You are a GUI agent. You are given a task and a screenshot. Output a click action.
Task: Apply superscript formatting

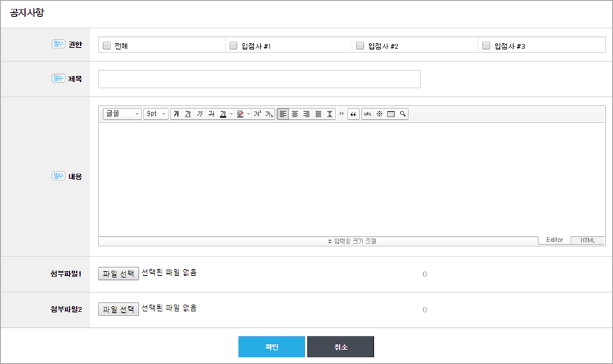coord(257,114)
